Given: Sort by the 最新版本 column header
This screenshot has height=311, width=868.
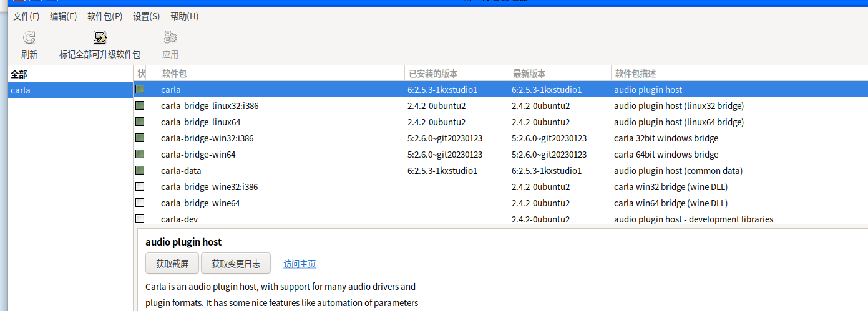Looking at the screenshot, I should (x=560, y=74).
